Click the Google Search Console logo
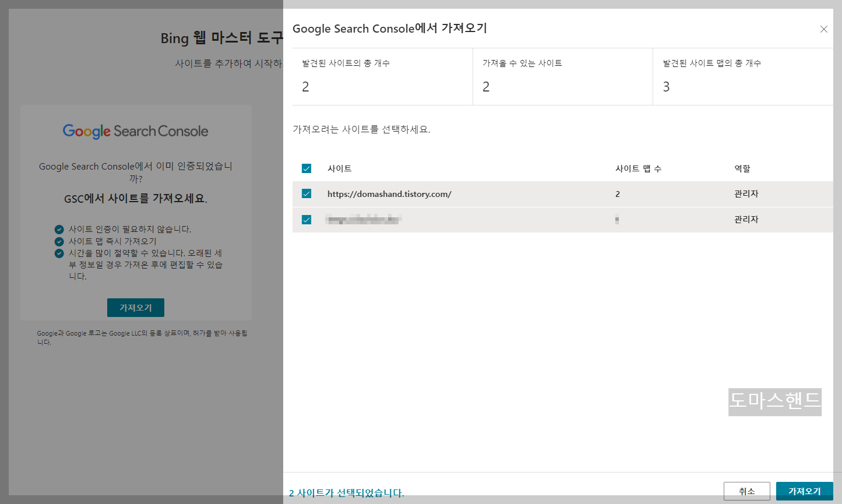 point(136,131)
